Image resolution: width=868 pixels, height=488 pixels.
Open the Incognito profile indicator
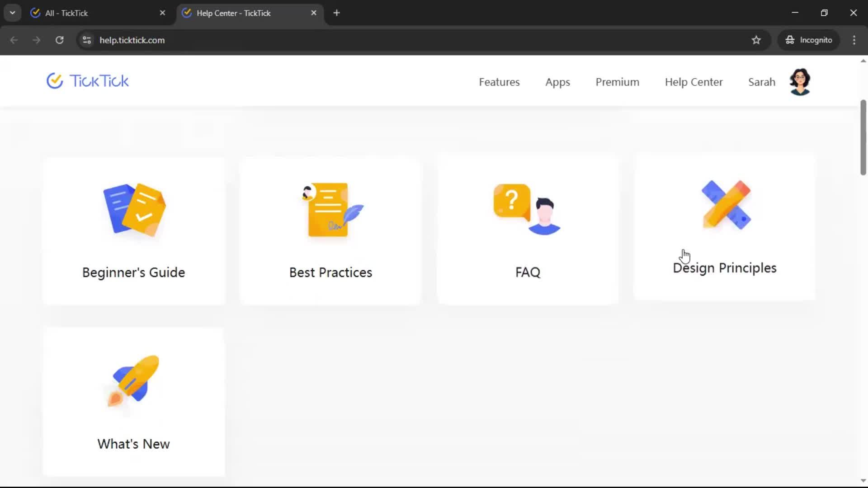pos(809,40)
